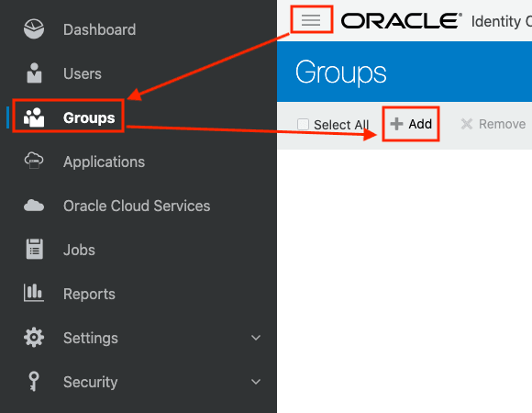Image resolution: width=532 pixels, height=413 pixels.
Task: Click the Users person icon
Action: (34, 73)
